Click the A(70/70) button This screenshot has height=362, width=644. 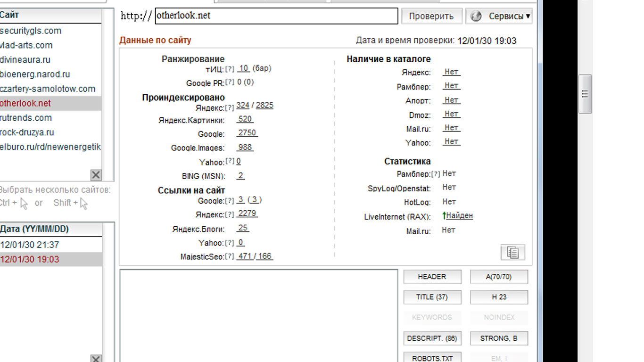click(499, 277)
